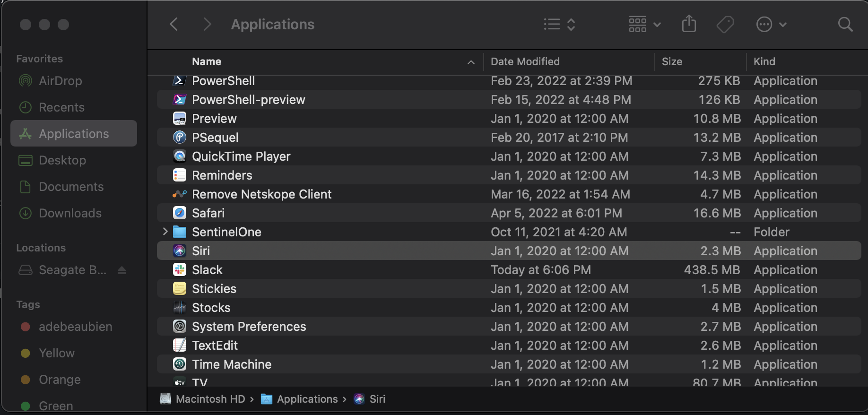Click the SentinelOne folder icon

(x=180, y=232)
